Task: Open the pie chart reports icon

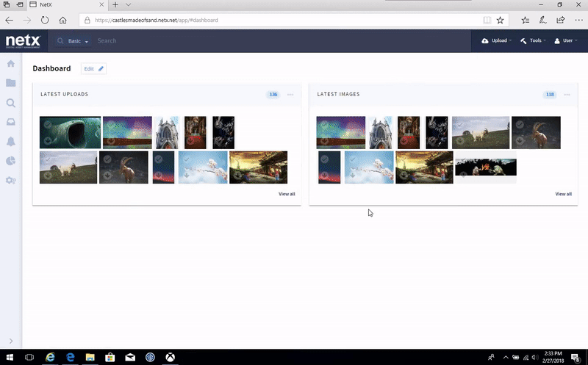Action: (x=11, y=161)
